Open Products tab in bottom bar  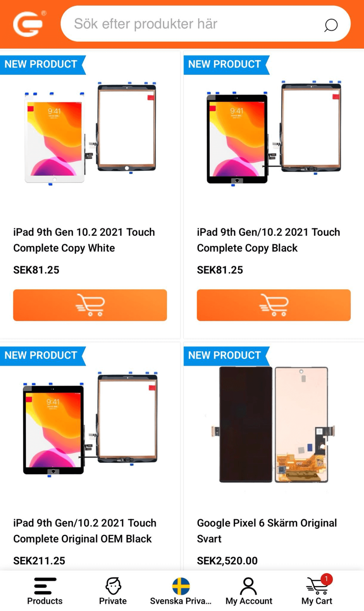pyautogui.click(x=45, y=591)
